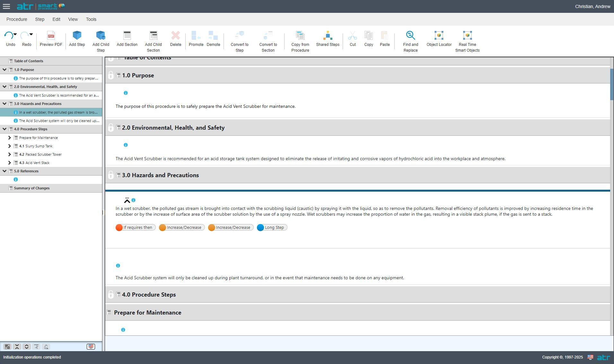
Task: Toggle the lock on 4.0 Procedure Steps
Action: [111, 294]
